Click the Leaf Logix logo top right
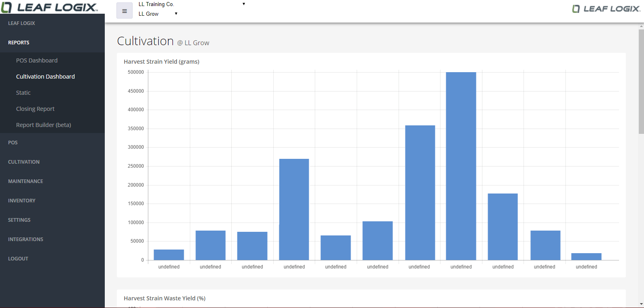Screen dimensions: 644x308 (606, 9)
